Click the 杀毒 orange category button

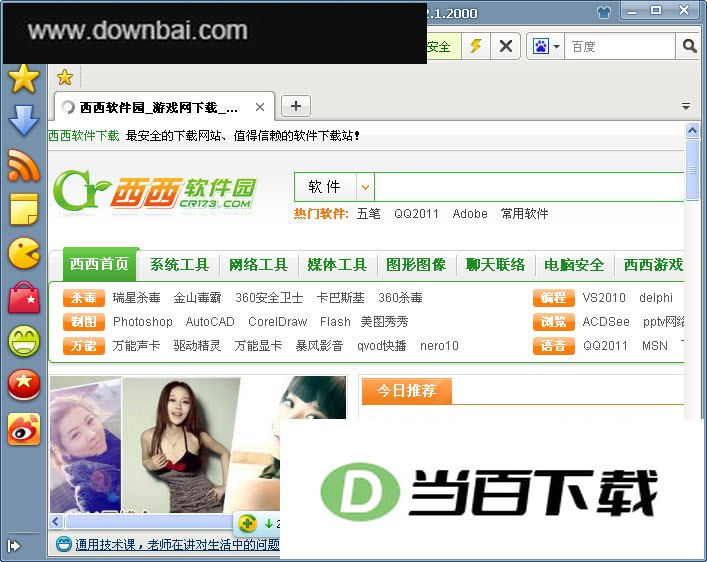(83, 298)
